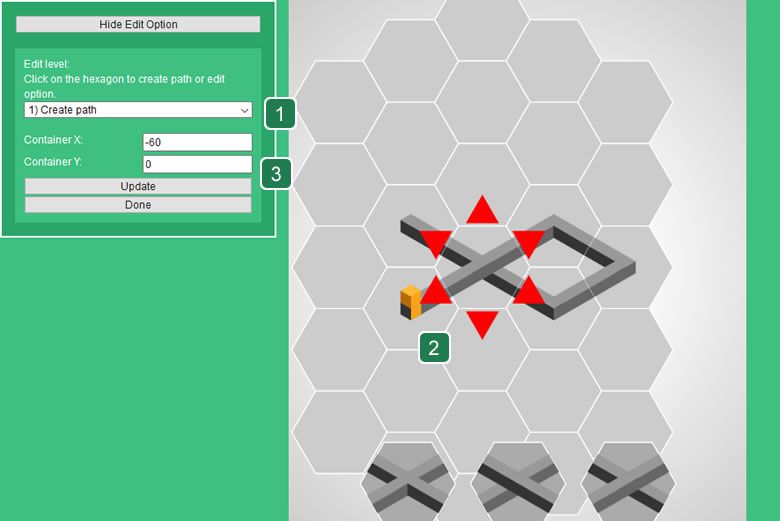This screenshot has height=521, width=780.
Task: Click the crossing path in the center hexagon
Action: click(482, 267)
